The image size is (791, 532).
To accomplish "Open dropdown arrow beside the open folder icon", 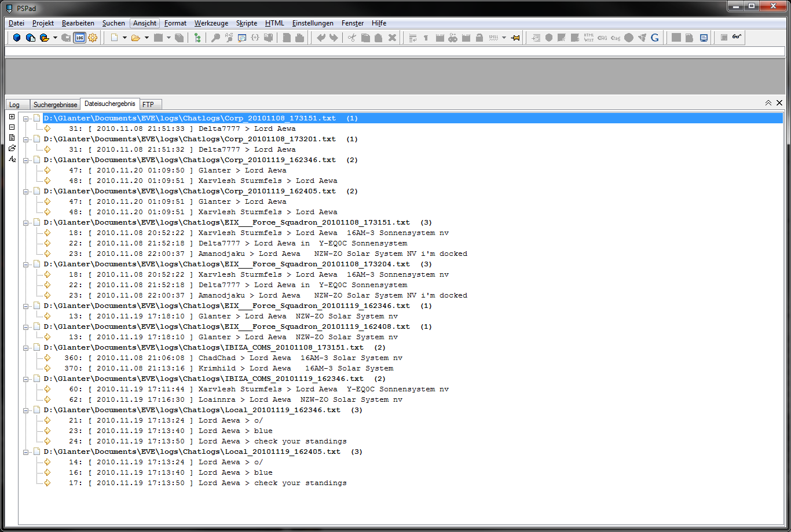I will pos(147,38).
